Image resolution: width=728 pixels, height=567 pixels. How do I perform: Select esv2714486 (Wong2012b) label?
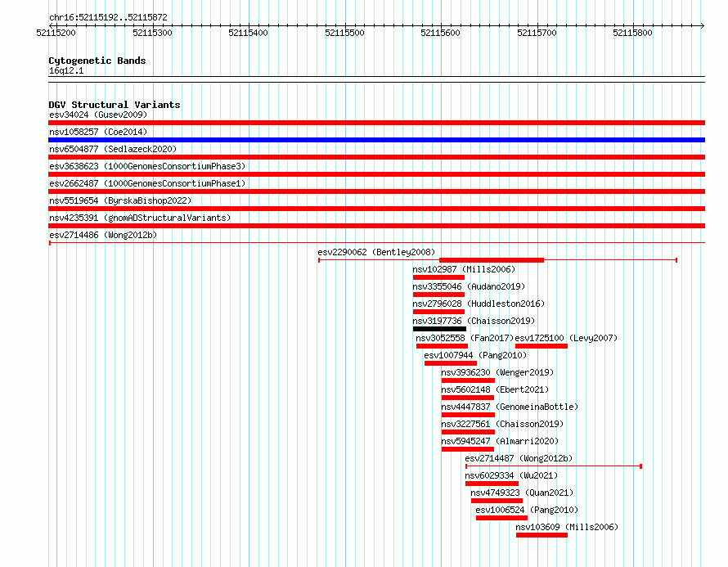[103, 235]
